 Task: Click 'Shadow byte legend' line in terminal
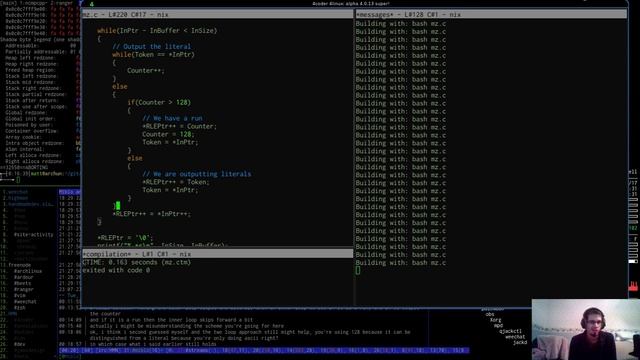(40, 40)
